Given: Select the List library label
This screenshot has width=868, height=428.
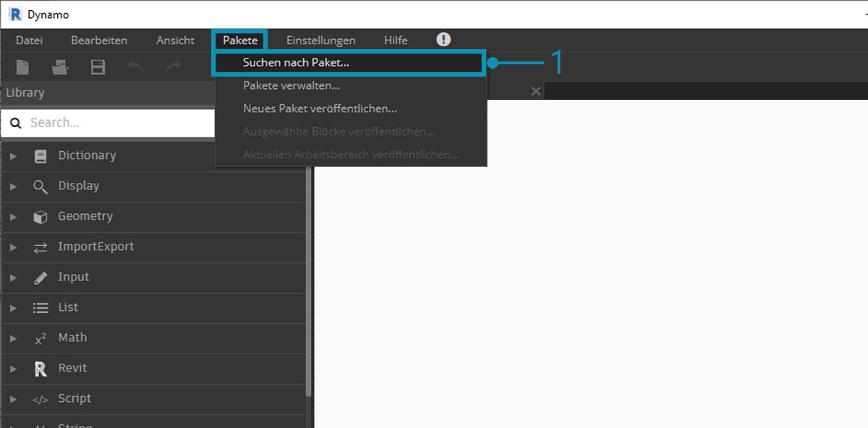Looking at the screenshot, I should tap(68, 307).
